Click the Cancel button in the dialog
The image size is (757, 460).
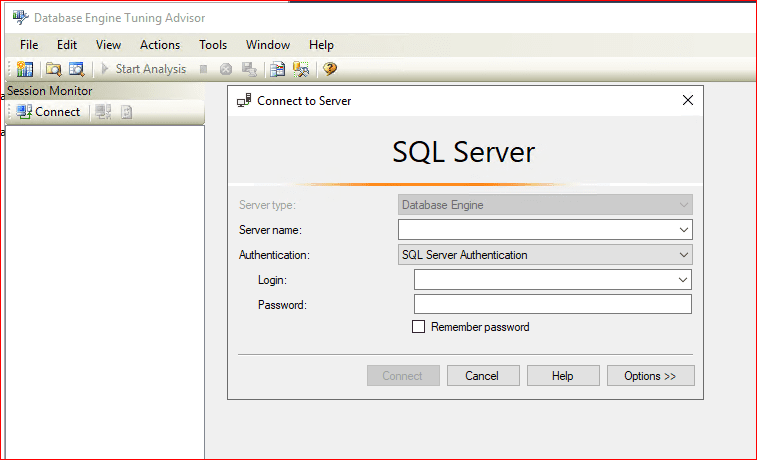(x=482, y=376)
